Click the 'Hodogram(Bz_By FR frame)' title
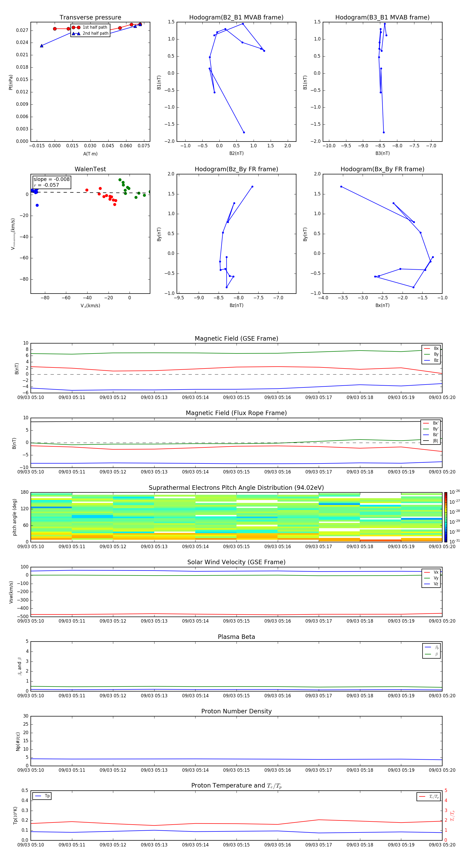473x868 pixels. 236,169
